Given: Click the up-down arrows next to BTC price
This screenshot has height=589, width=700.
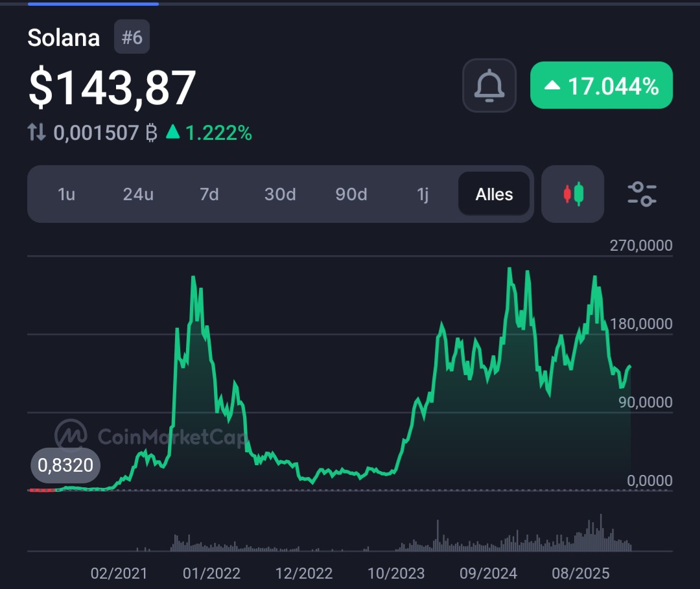Looking at the screenshot, I should [x=37, y=132].
